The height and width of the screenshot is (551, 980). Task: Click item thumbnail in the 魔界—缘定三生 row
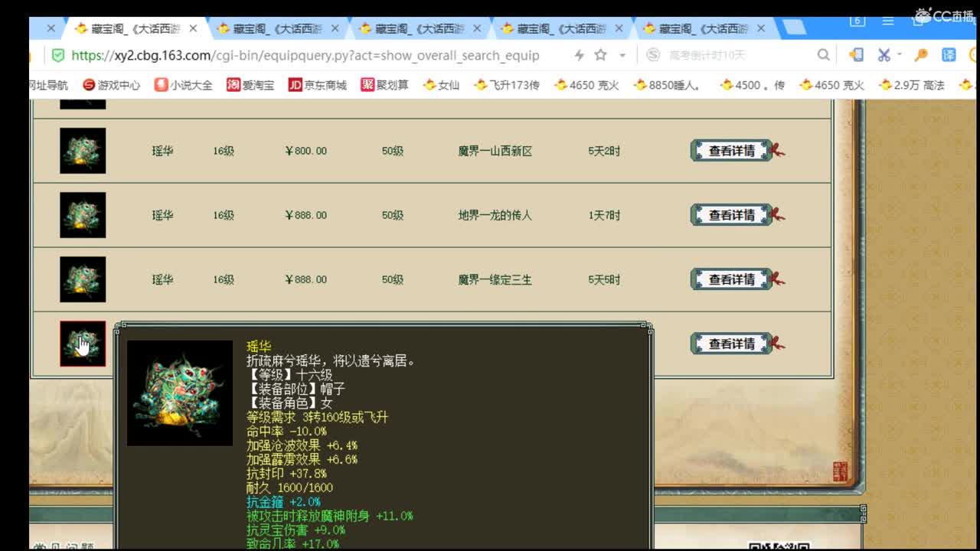click(x=83, y=279)
